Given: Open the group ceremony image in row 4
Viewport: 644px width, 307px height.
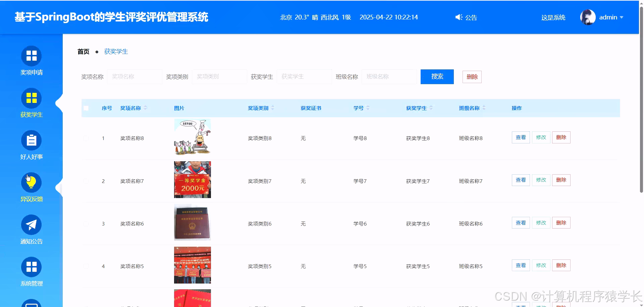Looking at the screenshot, I should point(193,265).
